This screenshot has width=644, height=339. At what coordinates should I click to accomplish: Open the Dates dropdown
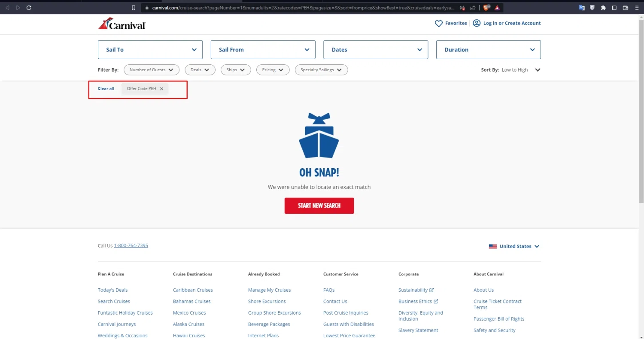376,50
